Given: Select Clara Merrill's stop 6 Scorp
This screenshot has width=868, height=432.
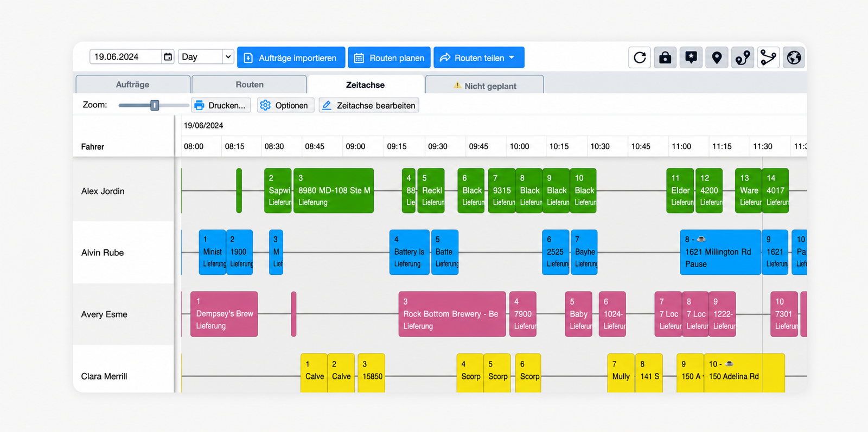Looking at the screenshot, I should click(x=528, y=373).
